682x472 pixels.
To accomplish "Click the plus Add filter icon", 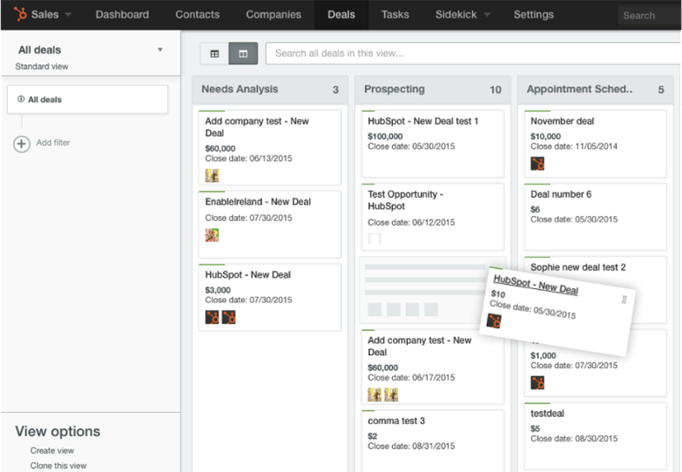I will coord(22,144).
